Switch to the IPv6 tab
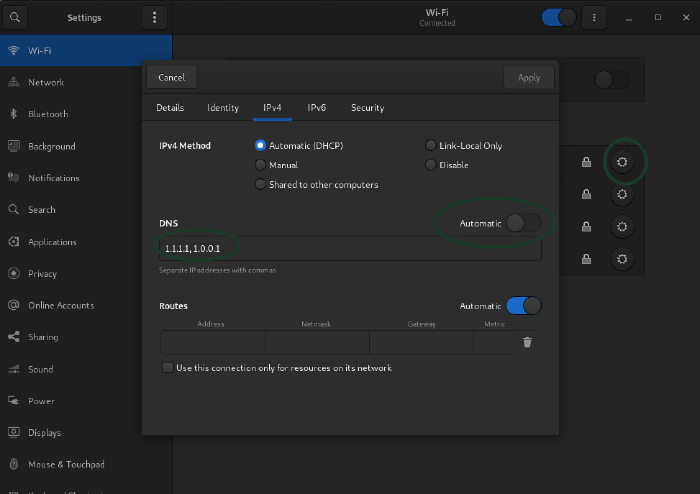The width and height of the screenshot is (700, 494). point(316,108)
